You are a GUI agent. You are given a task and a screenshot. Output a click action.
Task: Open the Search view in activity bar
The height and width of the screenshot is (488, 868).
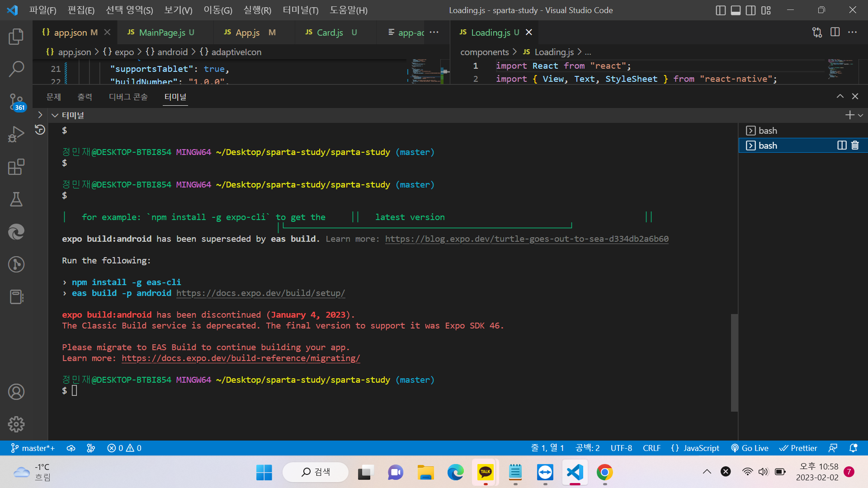16,69
